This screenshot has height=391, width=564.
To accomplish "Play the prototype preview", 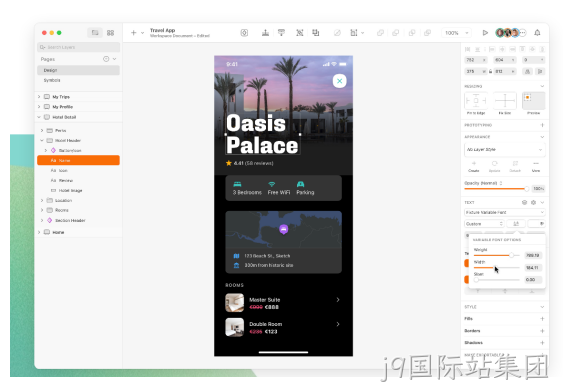I will tap(485, 33).
